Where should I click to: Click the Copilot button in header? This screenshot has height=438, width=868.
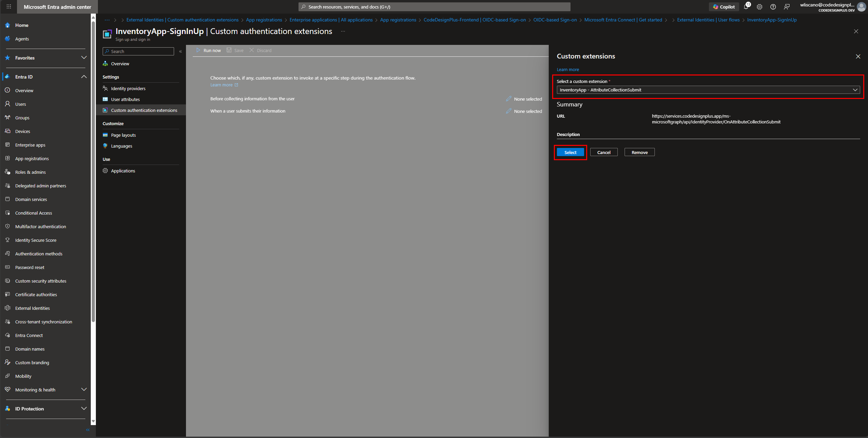point(724,7)
